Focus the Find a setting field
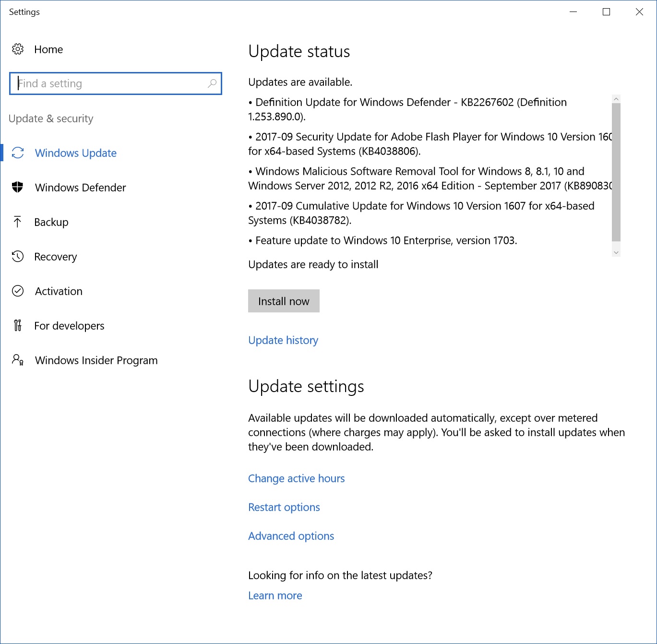 [x=116, y=83]
